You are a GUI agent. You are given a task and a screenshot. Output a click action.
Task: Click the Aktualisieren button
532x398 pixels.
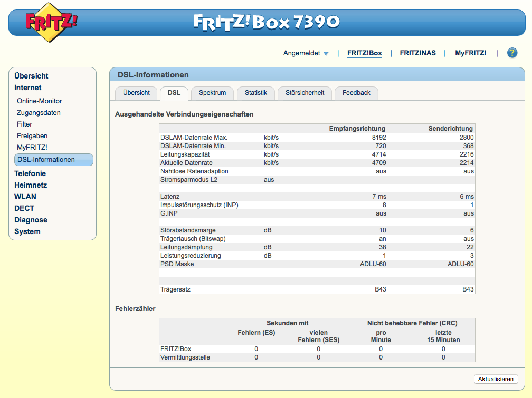pyautogui.click(x=496, y=379)
